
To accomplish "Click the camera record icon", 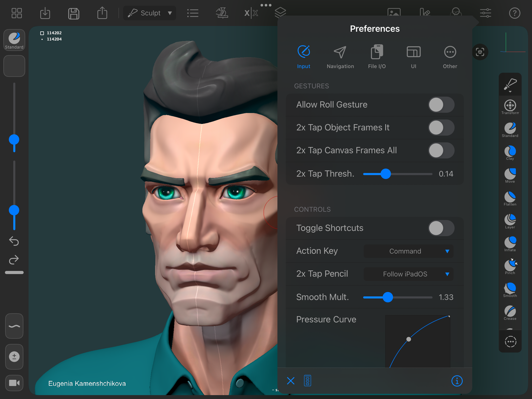I will pos(14,383).
